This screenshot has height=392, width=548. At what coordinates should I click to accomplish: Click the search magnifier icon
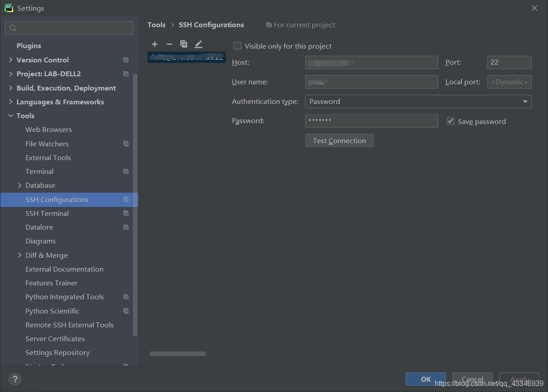coord(13,28)
